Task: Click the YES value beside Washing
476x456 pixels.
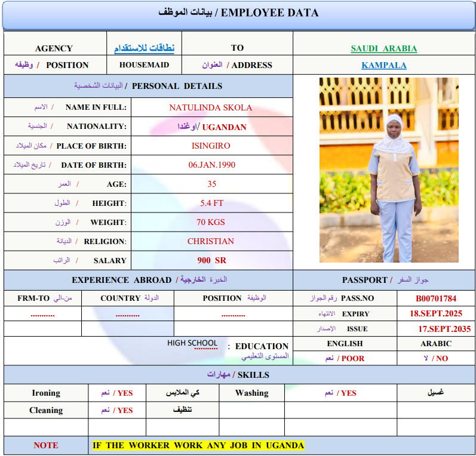Action: [348, 393]
